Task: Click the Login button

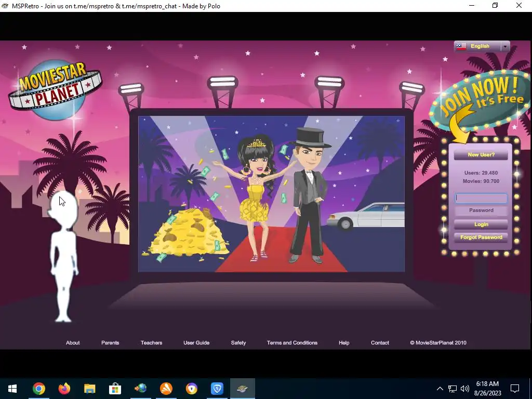Action: click(x=481, y=224)
